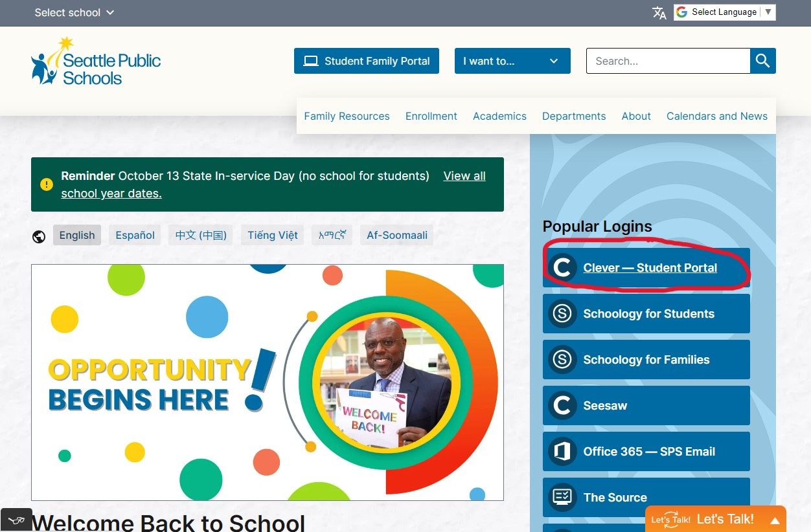811x532 pixels.
Task: Click the Schoology for Families icon
Action: pyautogui.click(x=562, y=360)
